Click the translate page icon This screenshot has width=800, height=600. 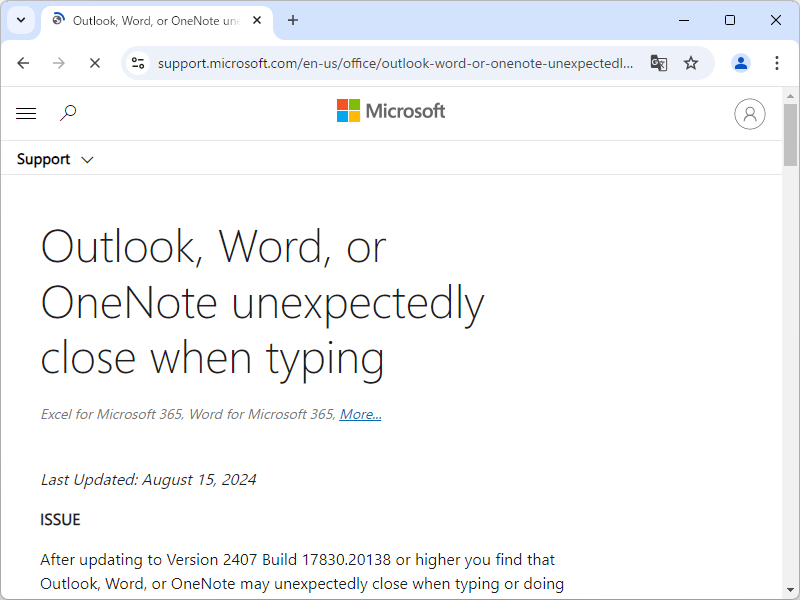[x=658, y=63]
